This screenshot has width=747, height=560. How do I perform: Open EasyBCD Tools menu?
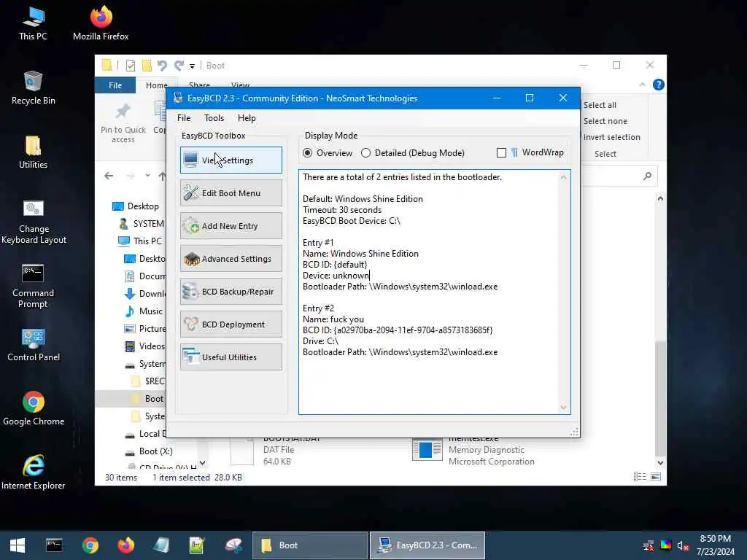coord(214,118)
